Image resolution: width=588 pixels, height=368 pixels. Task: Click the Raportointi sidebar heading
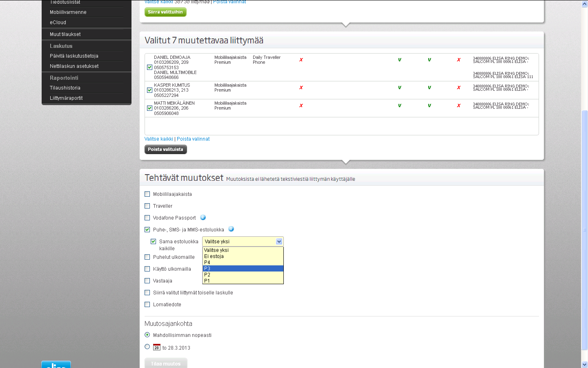coord(64,78)
